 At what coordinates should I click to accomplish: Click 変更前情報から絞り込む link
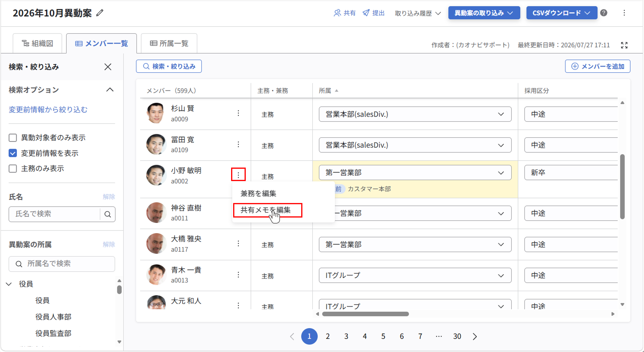click(48, 110)
